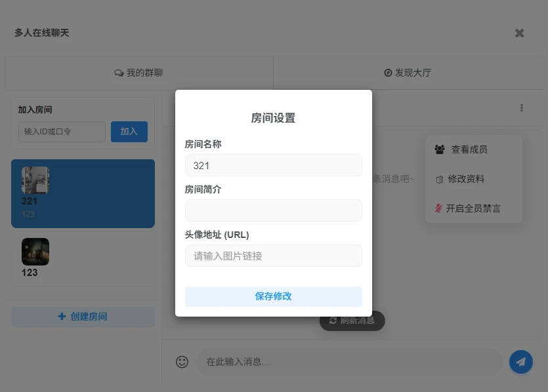Click the 输入ID或口令 input box
Image resolution: width=548 pixels, height=392 pixels.
pos(62,131)
